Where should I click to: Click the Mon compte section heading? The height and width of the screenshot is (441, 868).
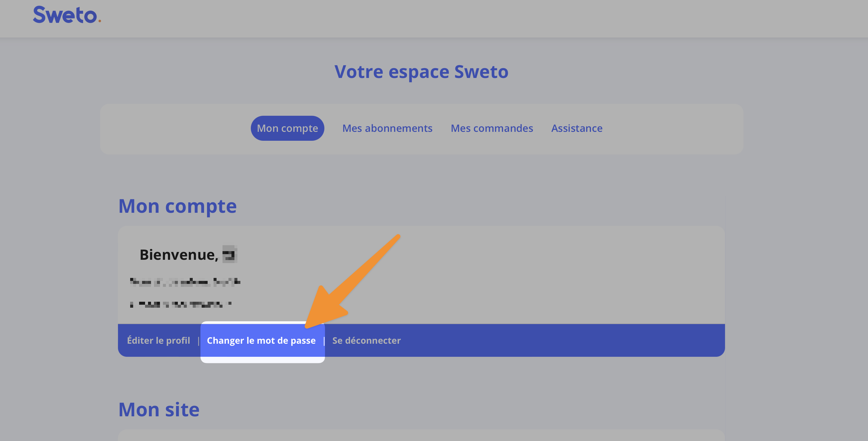pos(177,206)
